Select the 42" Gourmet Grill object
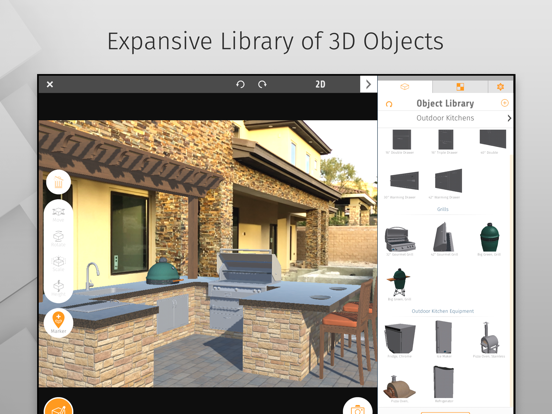This screenshot has height=414, width=552. pos(444,239)
